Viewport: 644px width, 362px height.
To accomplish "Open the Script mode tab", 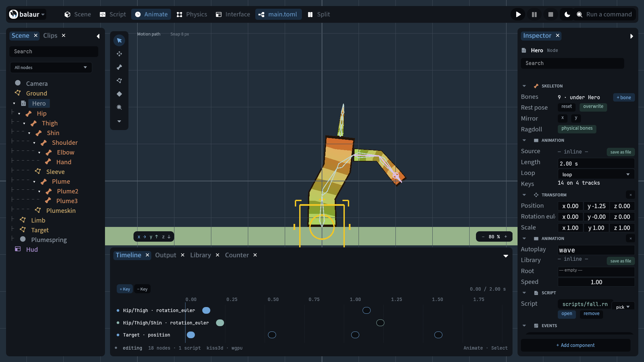I will tap(113, 14).
